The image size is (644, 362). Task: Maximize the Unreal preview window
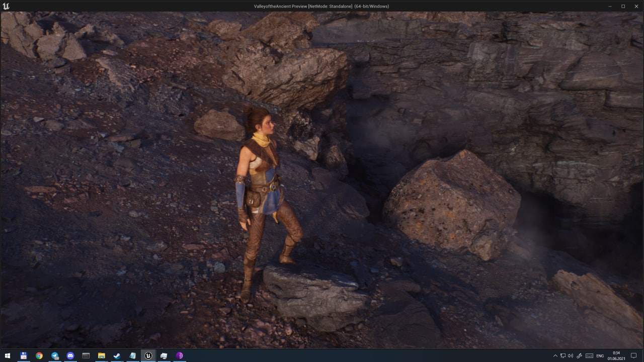pyautogui.click(x=623, y=6)
